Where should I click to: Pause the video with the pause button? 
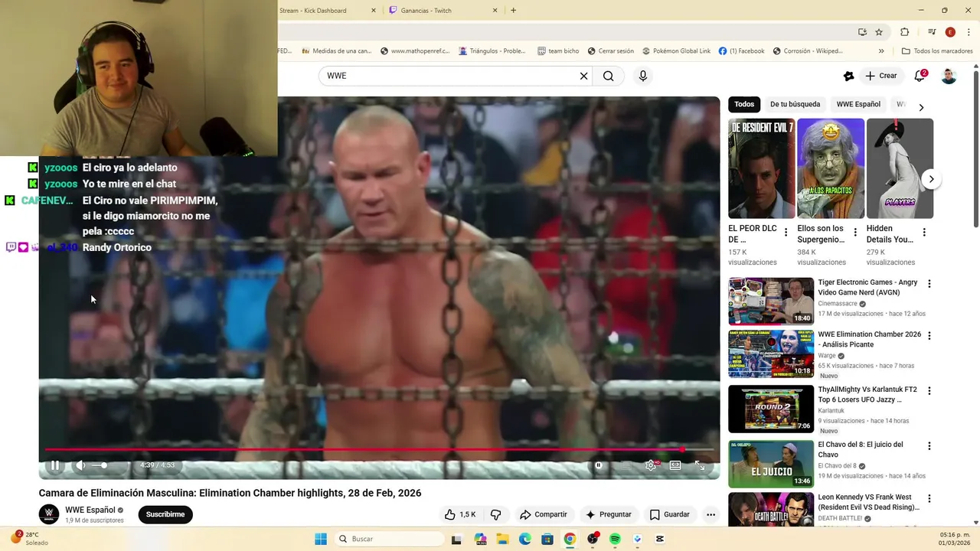coord(55,465)
